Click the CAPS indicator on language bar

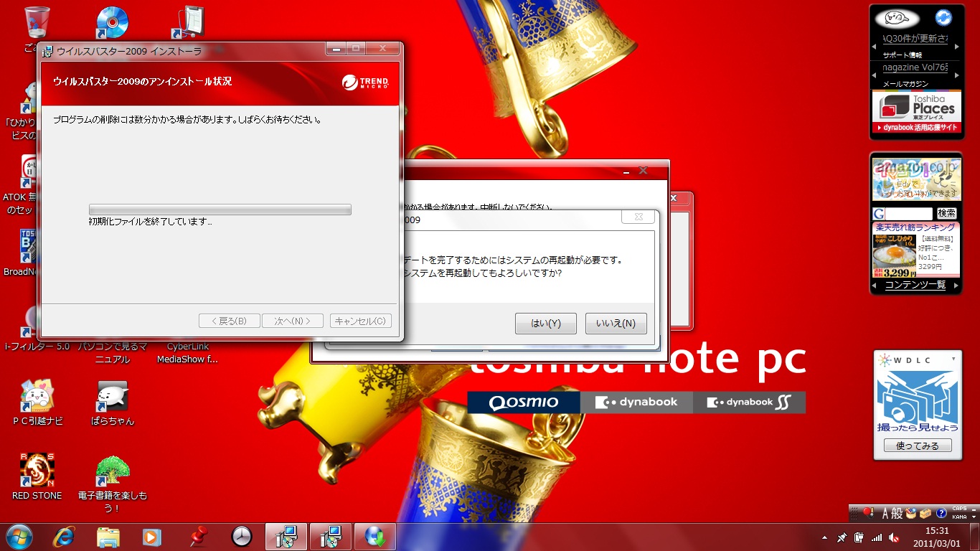coord(958,509)
